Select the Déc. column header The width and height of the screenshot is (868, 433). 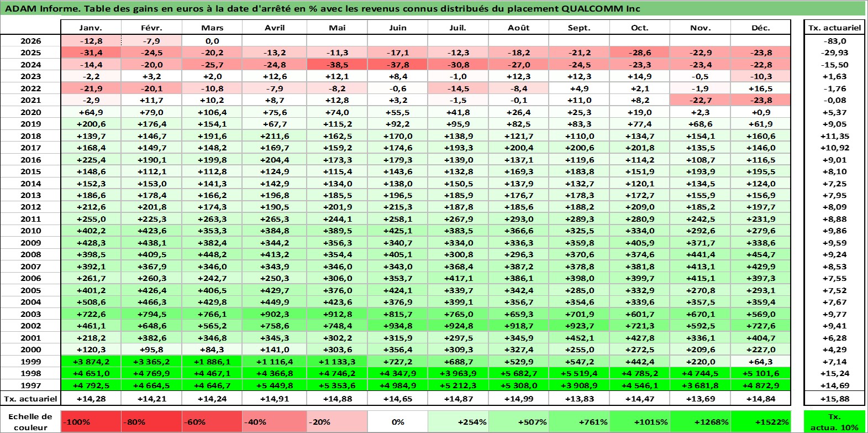point(761,28)
